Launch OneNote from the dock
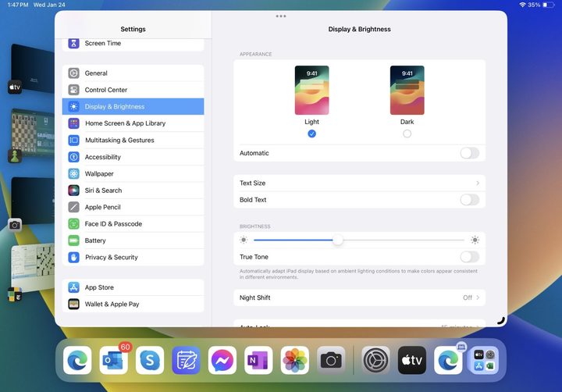Viewport: 562px width, 392px height. (x=258, y=360)
